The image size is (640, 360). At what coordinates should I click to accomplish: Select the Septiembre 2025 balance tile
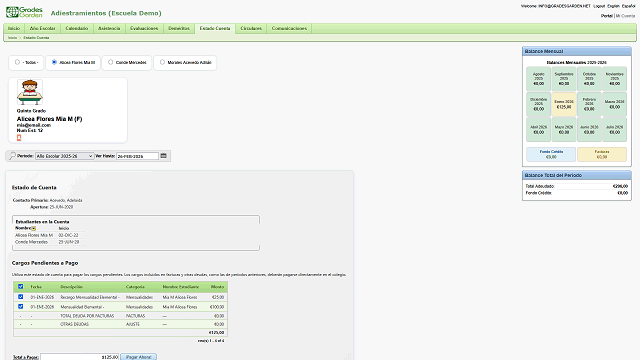(x=564, y=79)
